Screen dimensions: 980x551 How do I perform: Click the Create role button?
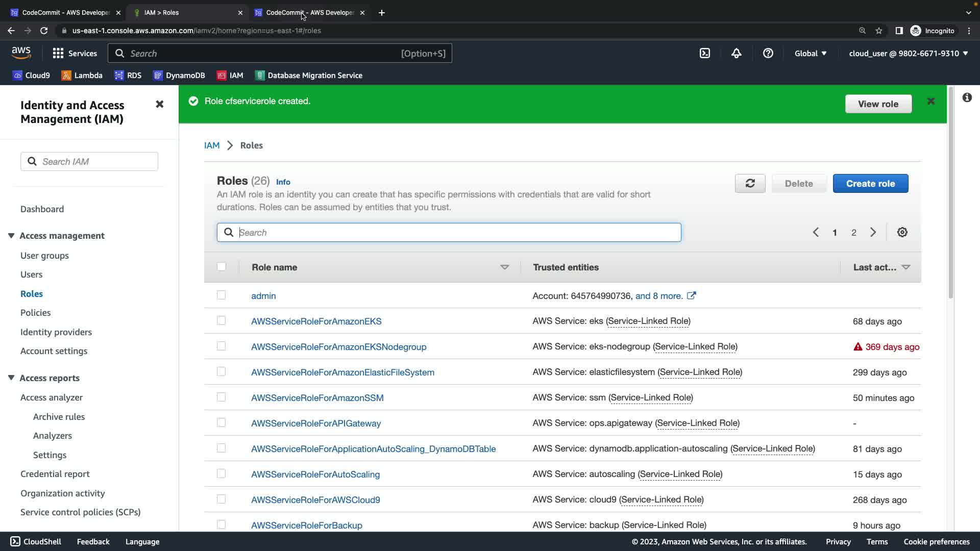click(x=870, y=184)
